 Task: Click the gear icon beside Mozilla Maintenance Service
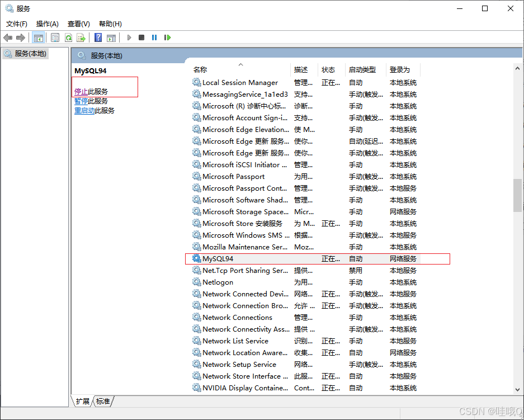[196, 247]
